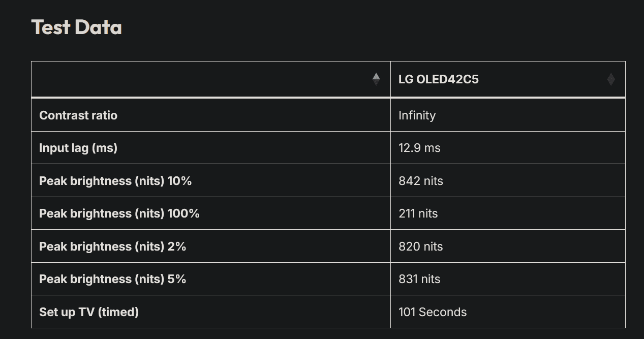Click the 211 nits value cell
644x339 pixels.
418,213
